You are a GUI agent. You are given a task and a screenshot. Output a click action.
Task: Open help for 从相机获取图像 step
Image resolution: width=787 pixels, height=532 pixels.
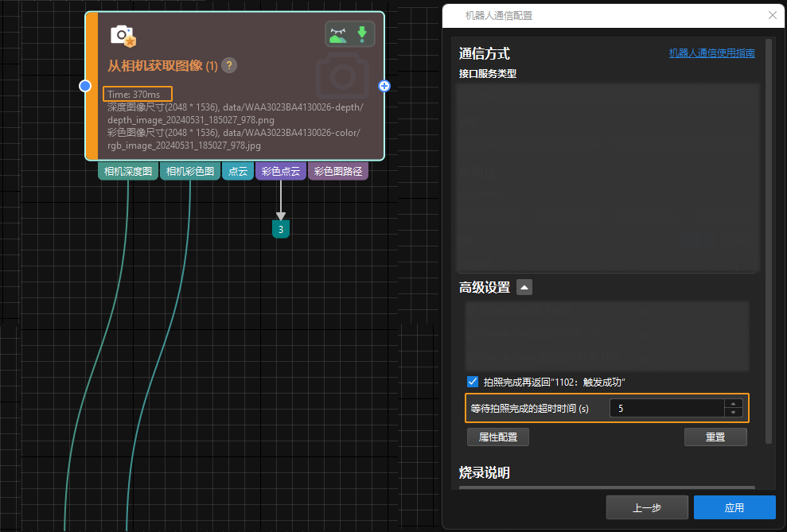point(229,66)
